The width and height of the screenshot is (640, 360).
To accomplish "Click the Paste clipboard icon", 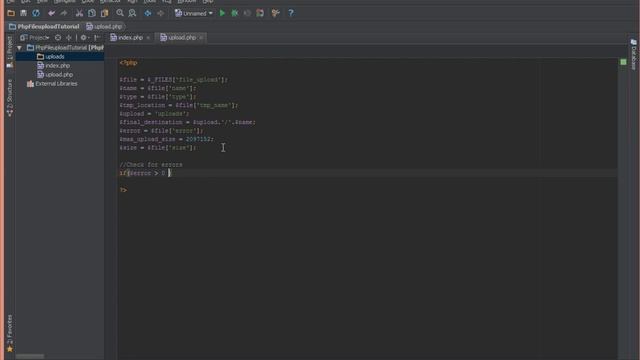I will [x=104, y=13].
